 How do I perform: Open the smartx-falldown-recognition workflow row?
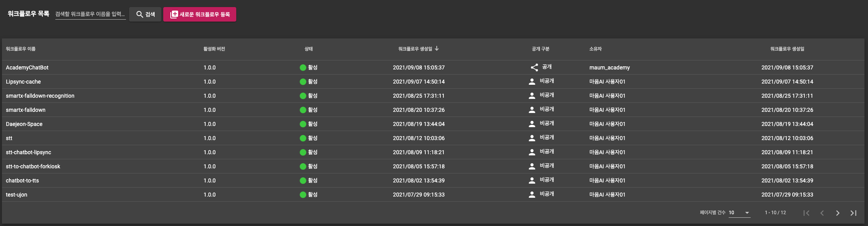pyautogui.click(x=40, y=96)
